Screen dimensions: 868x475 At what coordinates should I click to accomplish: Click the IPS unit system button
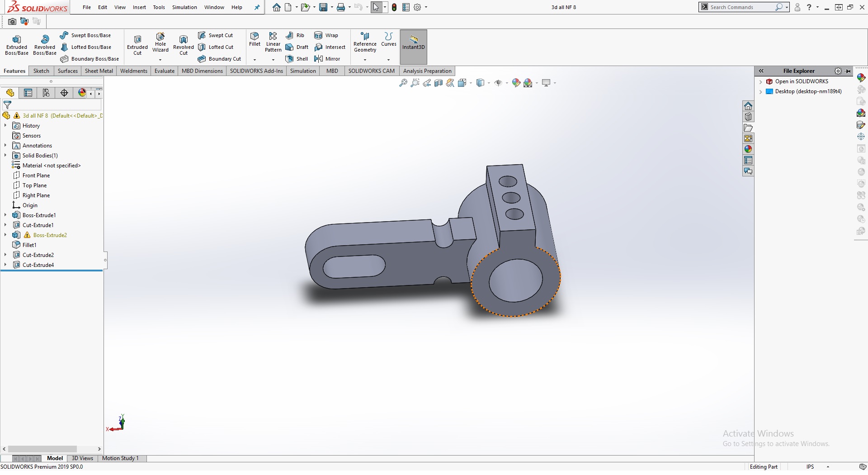810,466
